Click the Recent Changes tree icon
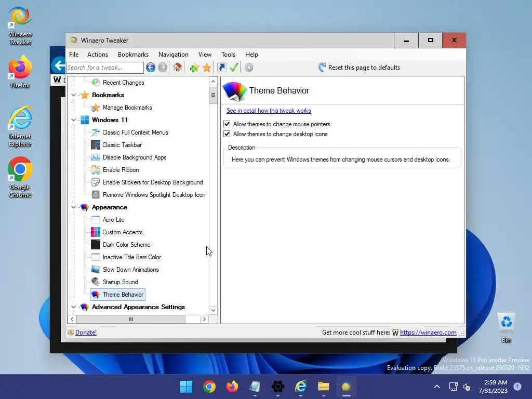Image resolution: width=532 pixels, height=399 pixels. pyautogui.click(x=96, y=83)
